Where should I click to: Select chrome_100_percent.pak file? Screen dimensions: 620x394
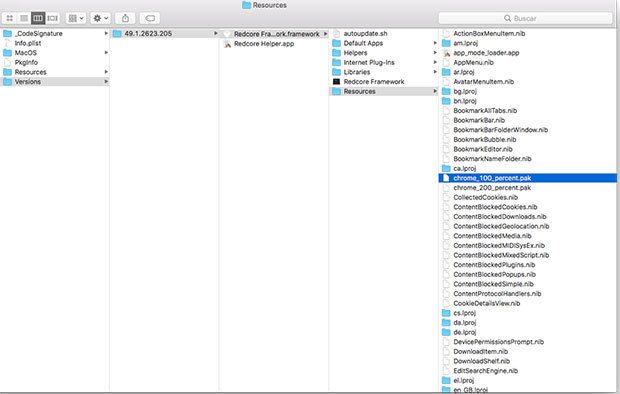click(528, 178)
